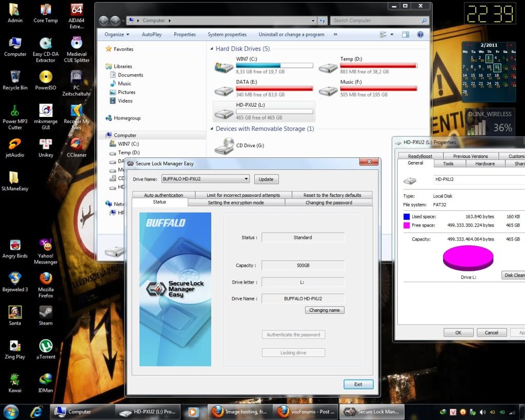Select the Medieval CUE Splitter desktop icon

[x=76, y=50]
